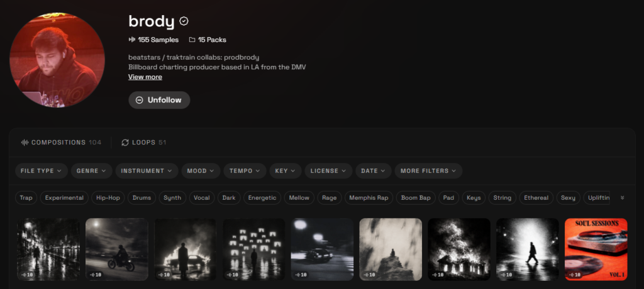Screen dimensions: 644x289
Task: Open the figure on rock pack cover
Action: [x=391, y=249]
